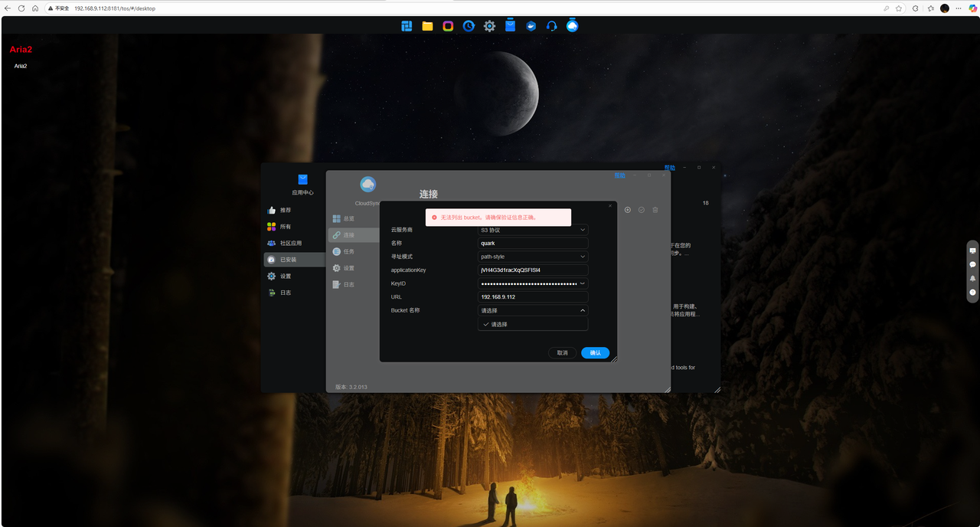Open the yellow File Manager folder icon
Screen dimensions: 980x527
tap(427, 26)
